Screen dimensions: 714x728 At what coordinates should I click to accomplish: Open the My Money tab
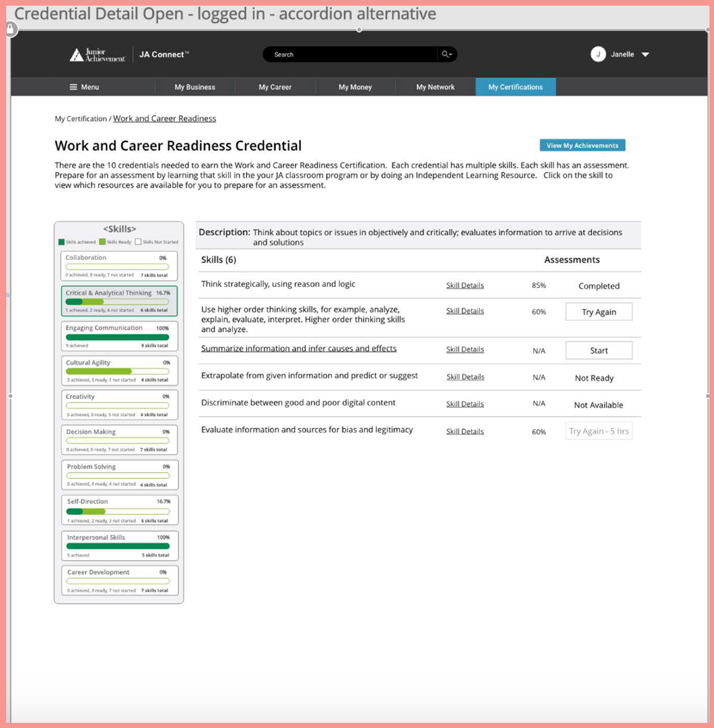tap(355, 87)
